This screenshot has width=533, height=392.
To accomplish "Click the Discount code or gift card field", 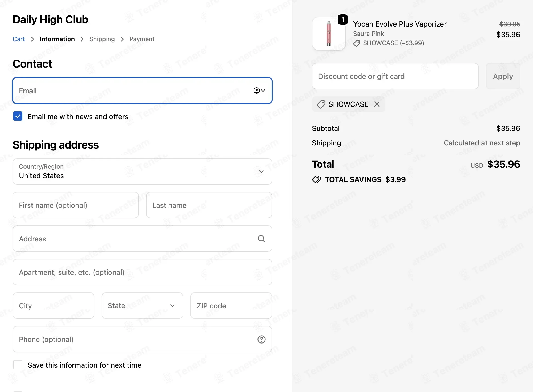I will (x=395, y=76).
